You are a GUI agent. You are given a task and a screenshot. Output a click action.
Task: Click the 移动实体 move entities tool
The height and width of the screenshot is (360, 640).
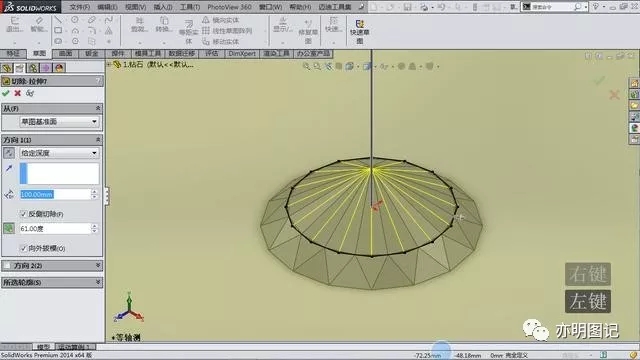pos(220,42)
